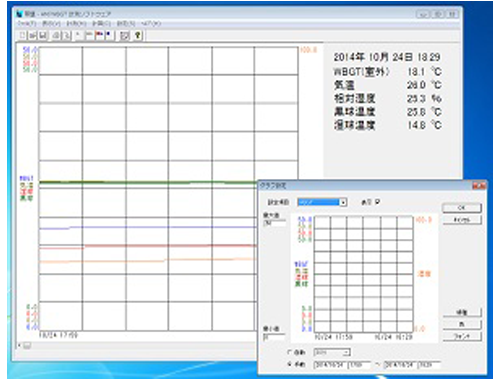Click the 湿球温度 14.8 ℃ reading
The width and height of the screenshot is (500, 380).
tap(387, 125)
